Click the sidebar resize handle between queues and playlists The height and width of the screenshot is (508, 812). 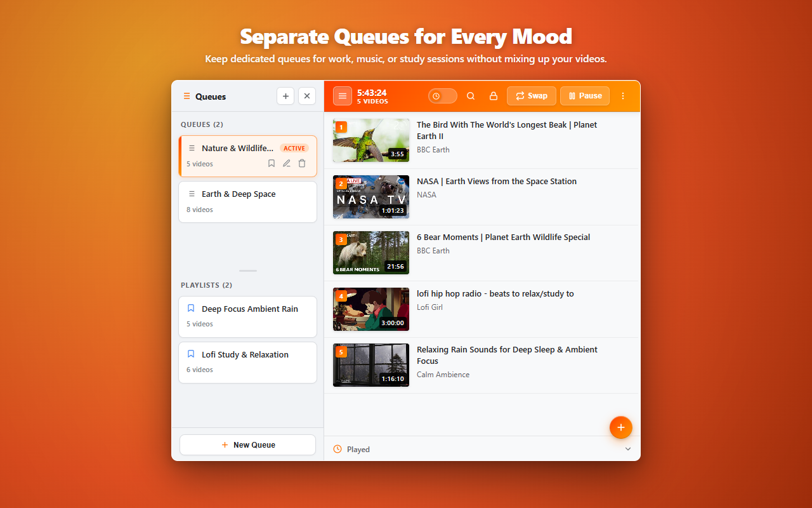pos(248,271)
